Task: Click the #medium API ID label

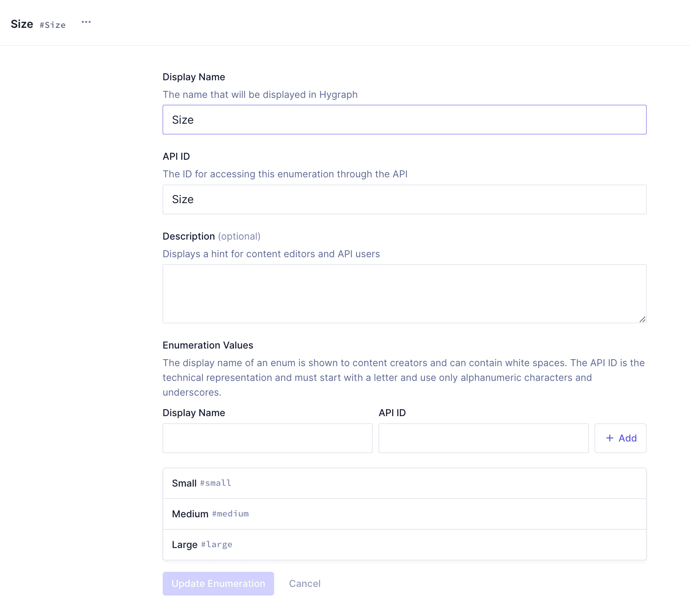Action: click(x=230, y=514)
